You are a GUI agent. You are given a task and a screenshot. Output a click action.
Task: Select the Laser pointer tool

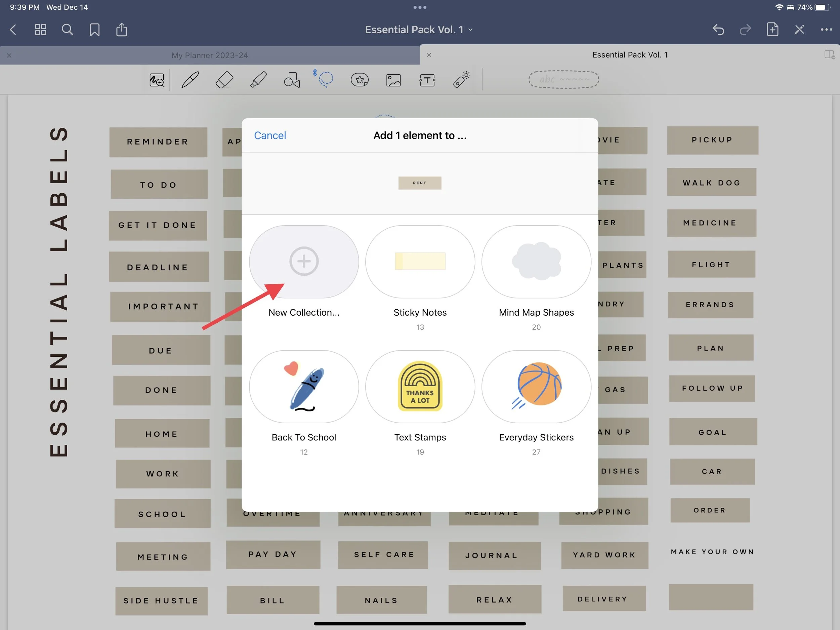coord(461,80)
